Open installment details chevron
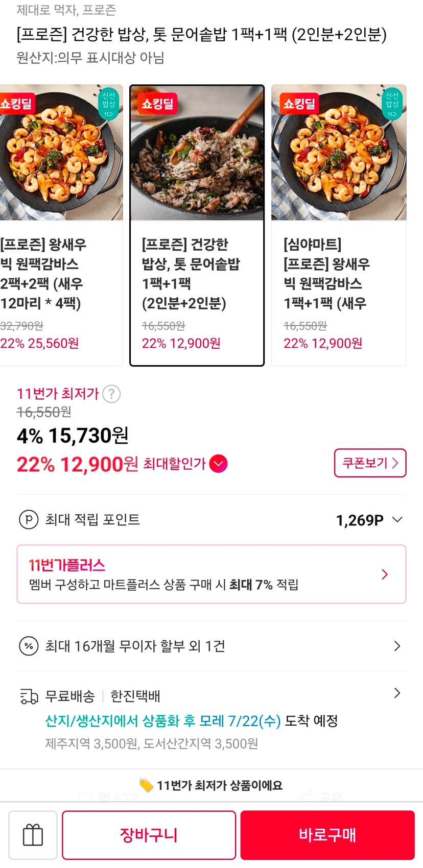Viewport: 423px width, 868px height. tap(397, 646)
